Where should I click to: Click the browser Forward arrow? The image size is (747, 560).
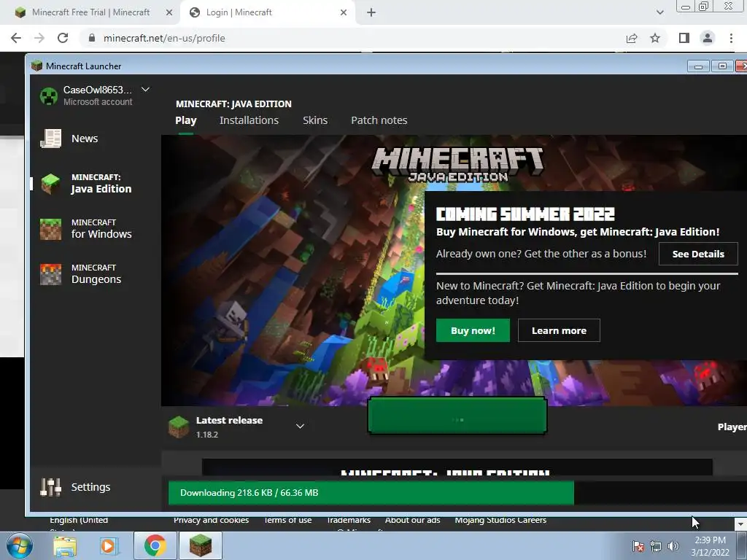[39, 38]
